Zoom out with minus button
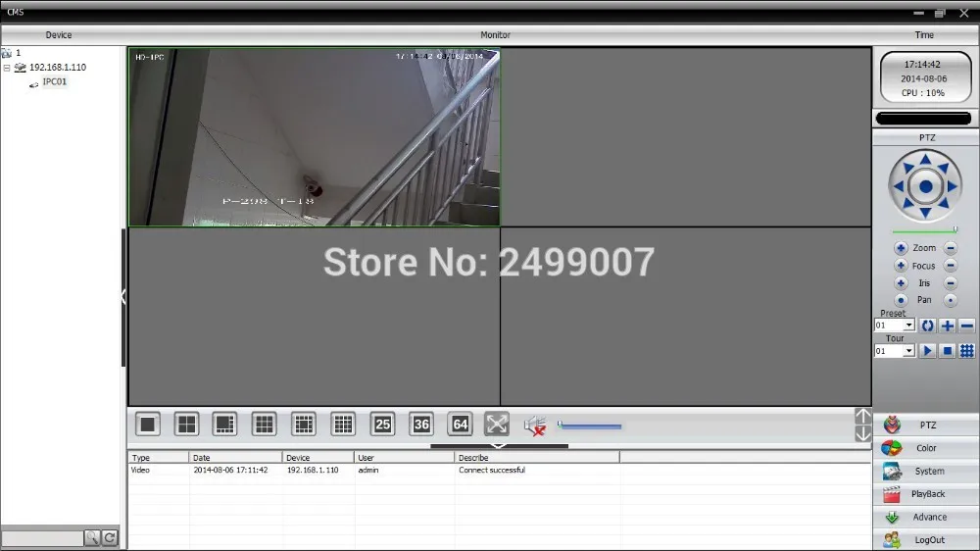 coord(951,248)
